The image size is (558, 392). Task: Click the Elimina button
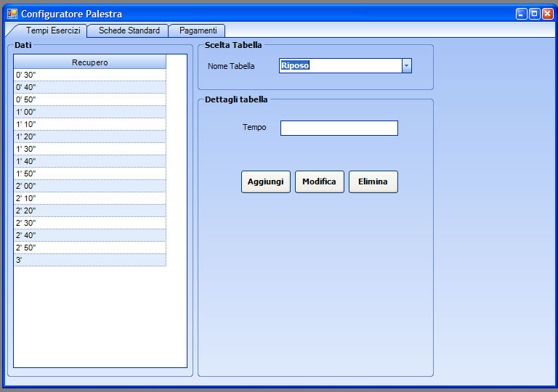point(373,181)
